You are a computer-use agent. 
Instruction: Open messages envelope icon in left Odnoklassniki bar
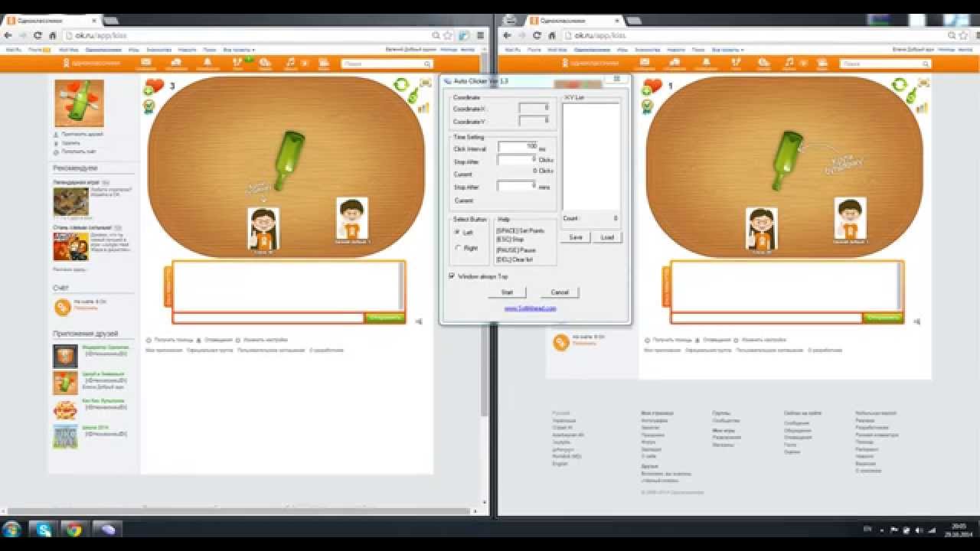pos(145,64)
